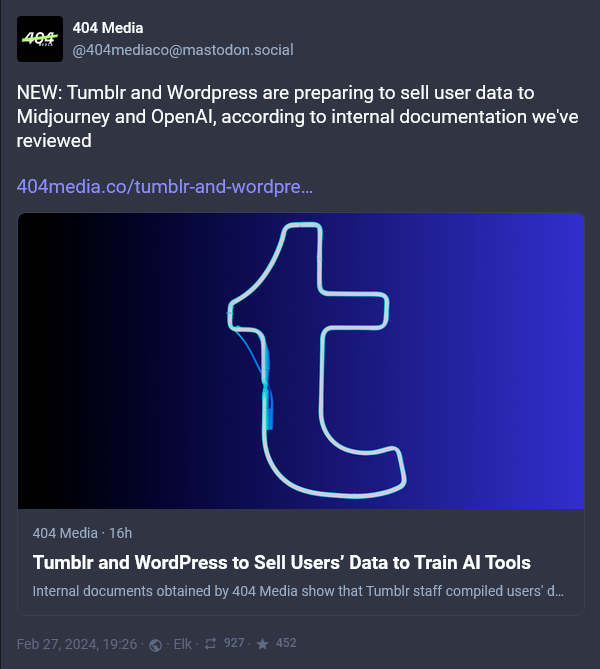Click the favorite star icon

(x=262, y=644)
